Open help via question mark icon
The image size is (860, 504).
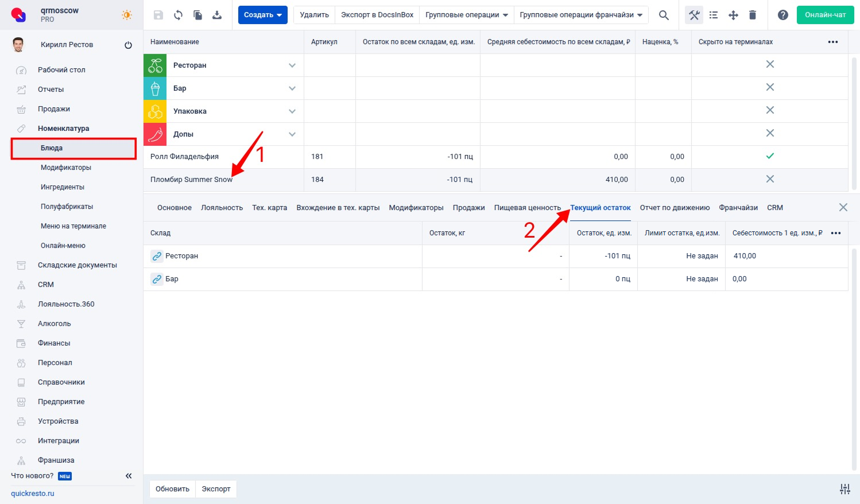click(x=782, y=15)
